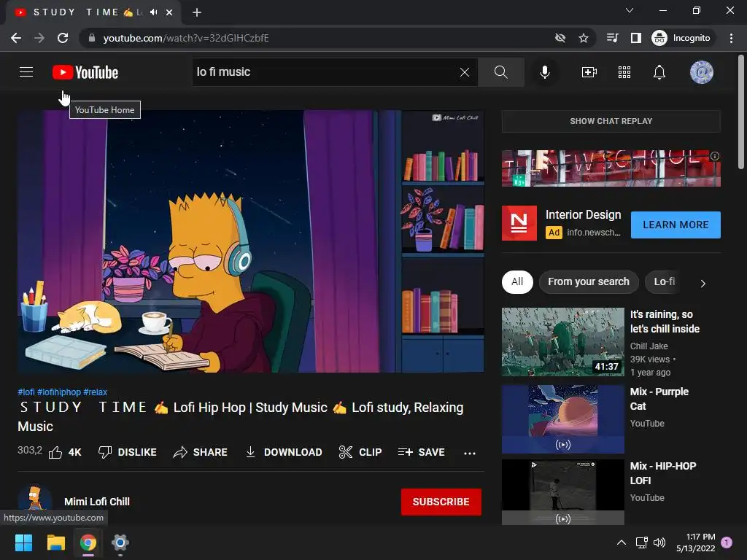747x560 pixels.
Task: Mute the tab via speaker icon
Action: coord(153,12)
